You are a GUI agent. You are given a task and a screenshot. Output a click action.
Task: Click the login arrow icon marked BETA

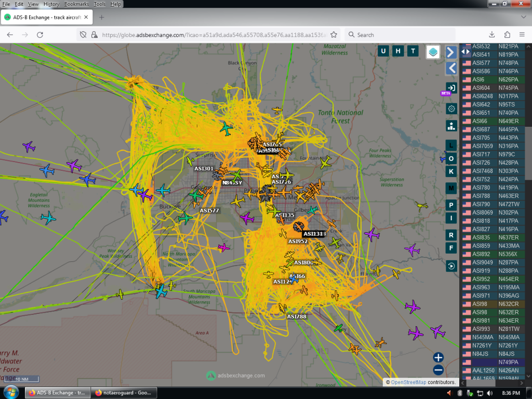click(x=451, y=88)
